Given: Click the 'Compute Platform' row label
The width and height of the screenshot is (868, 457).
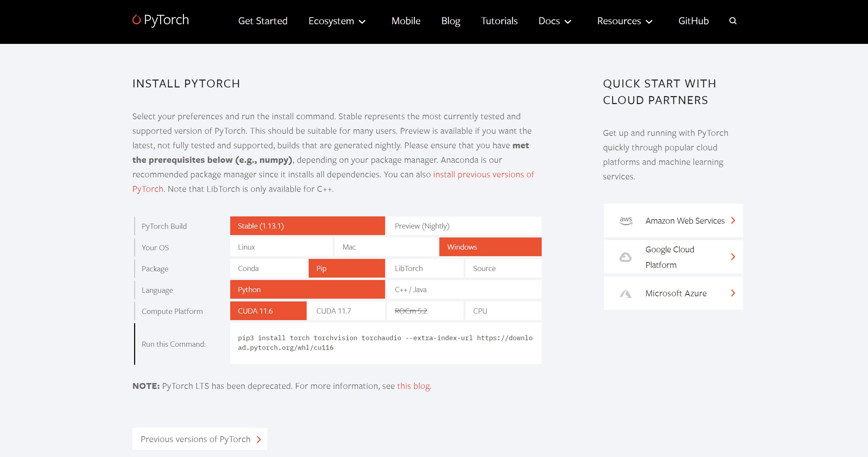Looking at the screenshot, I should (172, 311).
